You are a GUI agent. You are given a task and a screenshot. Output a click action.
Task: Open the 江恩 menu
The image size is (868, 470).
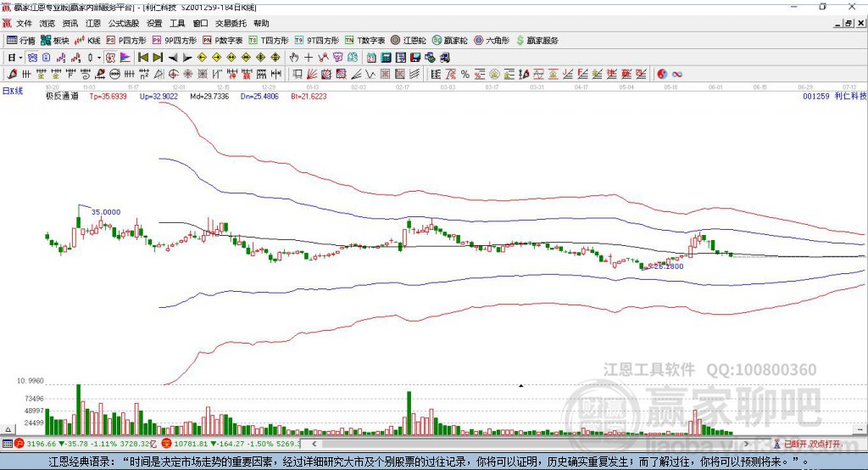(x=93, y=23)
